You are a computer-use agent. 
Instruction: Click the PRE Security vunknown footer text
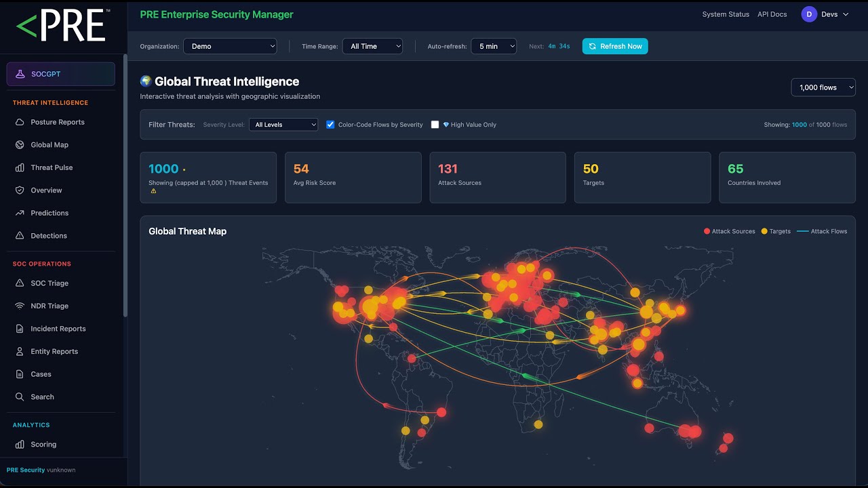click(41, 470)
